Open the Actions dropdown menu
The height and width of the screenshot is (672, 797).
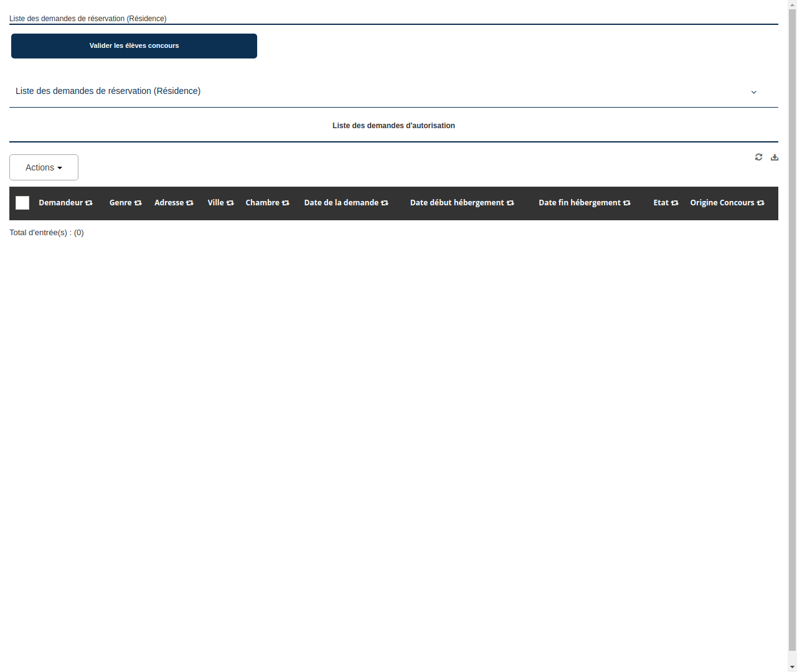click(x=44, y=167)
